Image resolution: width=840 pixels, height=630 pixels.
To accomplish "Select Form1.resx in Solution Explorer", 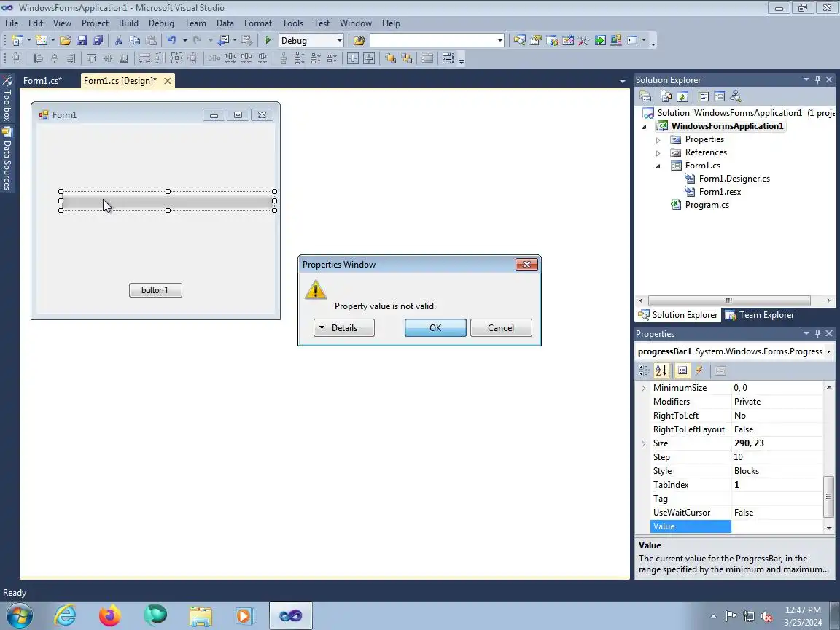I will [x=720, y=192].
